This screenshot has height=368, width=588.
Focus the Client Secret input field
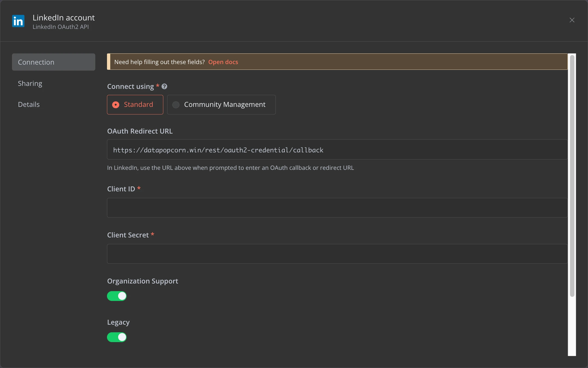coord(337,254)
